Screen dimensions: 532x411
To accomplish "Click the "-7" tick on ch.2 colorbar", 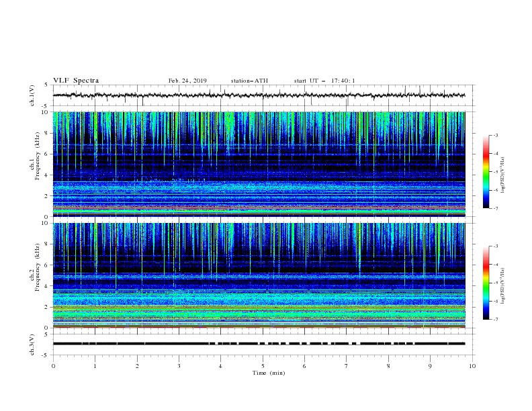I will click(x=495, y=319).
